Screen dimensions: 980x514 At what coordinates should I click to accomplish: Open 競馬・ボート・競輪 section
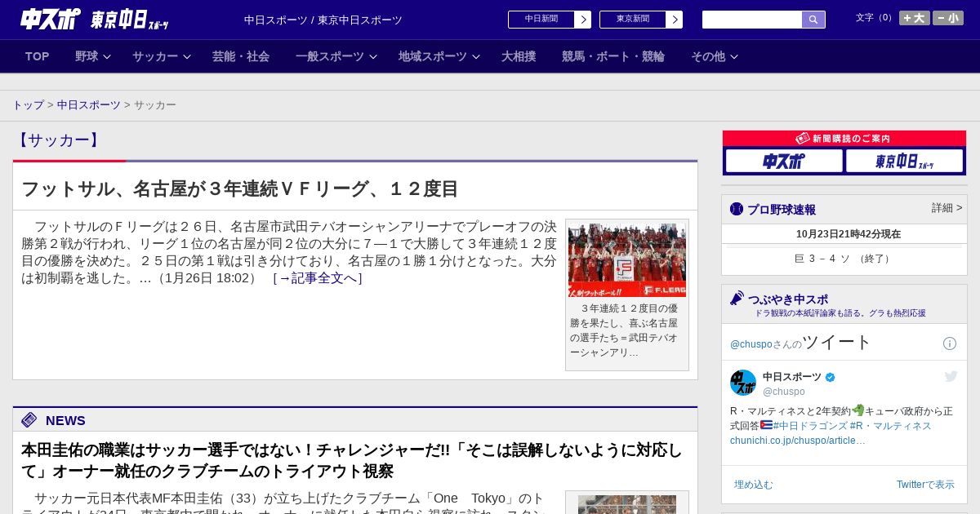pyautogui.click(x=613, y=56)
